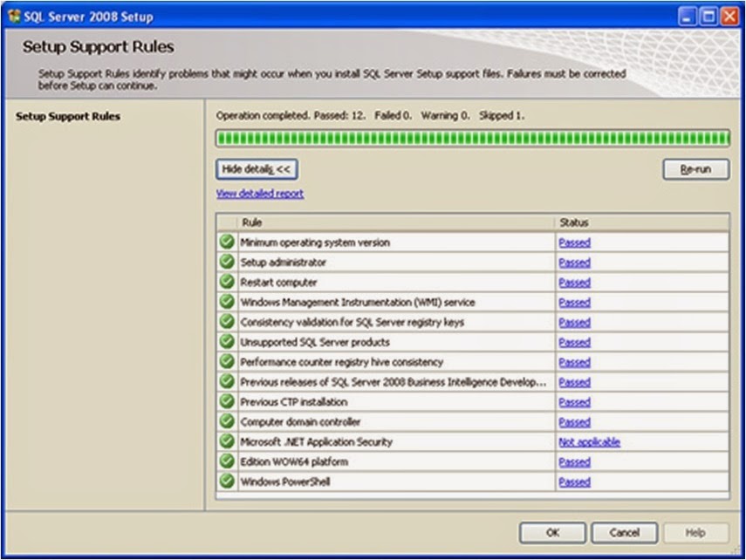Click green check icon for Windows PowerShell

pyautogui.click(x=227, y=481)
